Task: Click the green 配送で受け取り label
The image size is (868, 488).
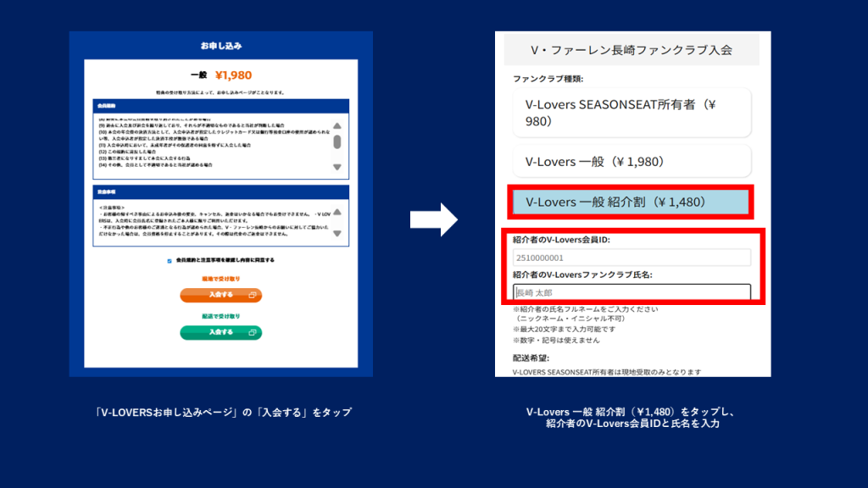Action: (x=221, y=317)
